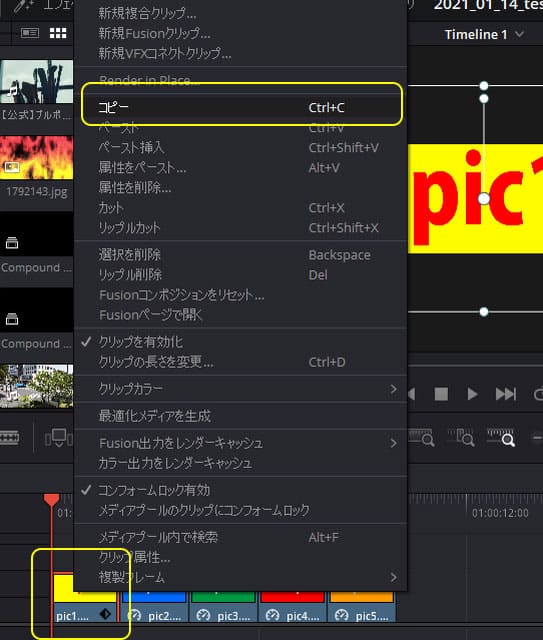The width and height of the screenshot is (543, 640).
Task: Switch media pool to metadata list view
Action: 30,33
